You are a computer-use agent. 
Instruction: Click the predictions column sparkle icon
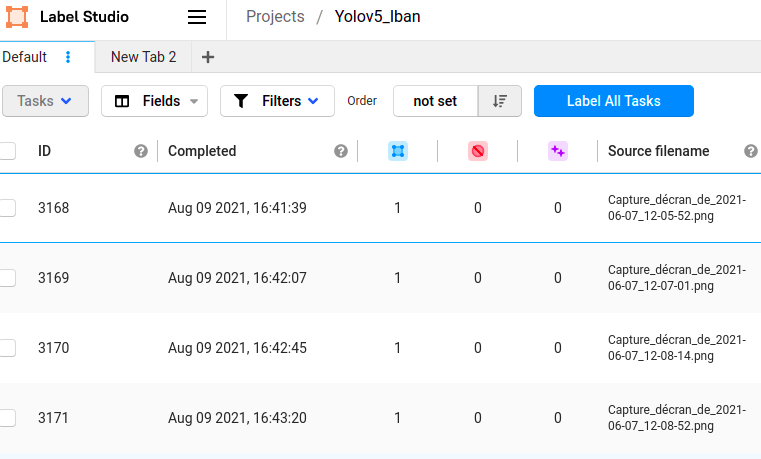pyautogui.click(x=558, y=151)
